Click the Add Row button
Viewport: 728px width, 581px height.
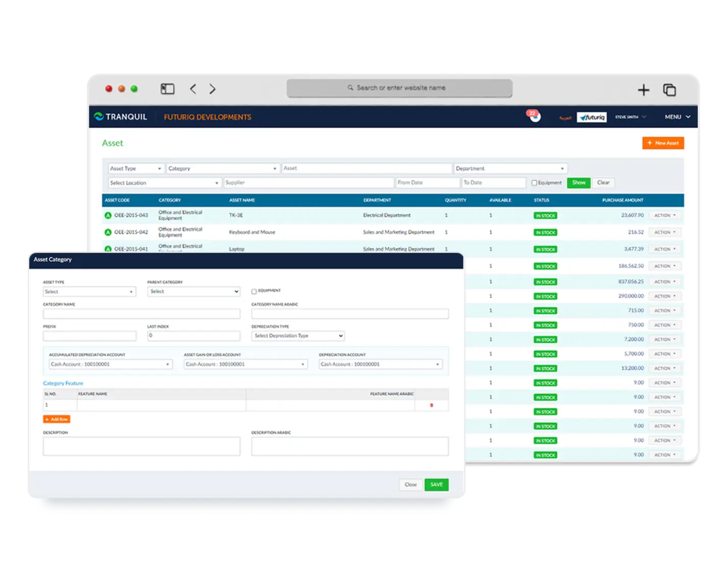57,419
